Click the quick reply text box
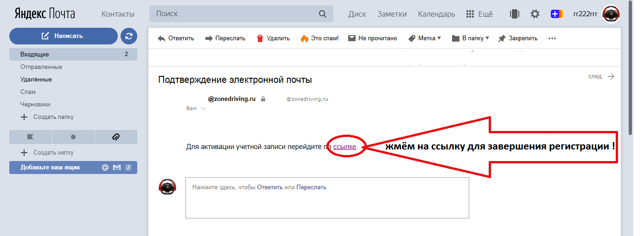644x236 pixels. pos(327,198)
